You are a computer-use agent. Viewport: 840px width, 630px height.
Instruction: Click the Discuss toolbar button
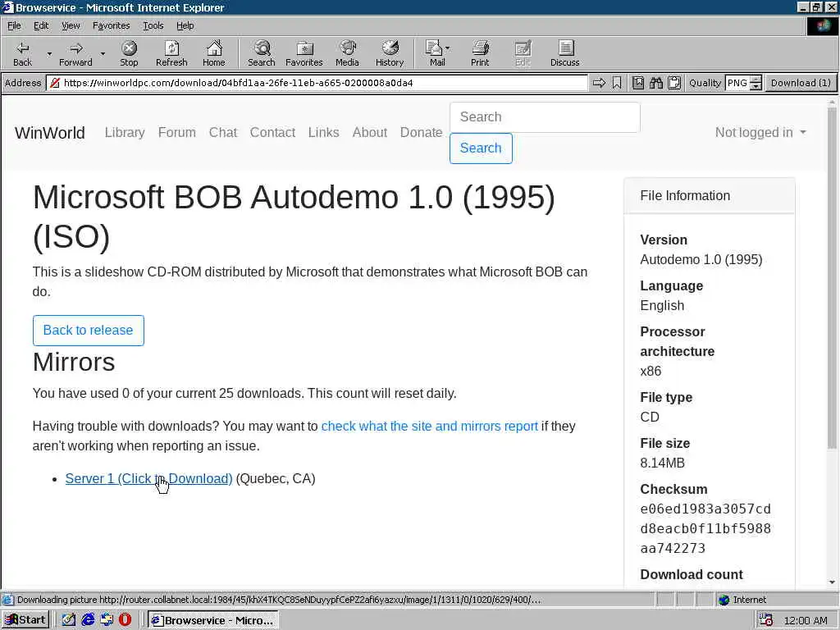tap(565, 53)
